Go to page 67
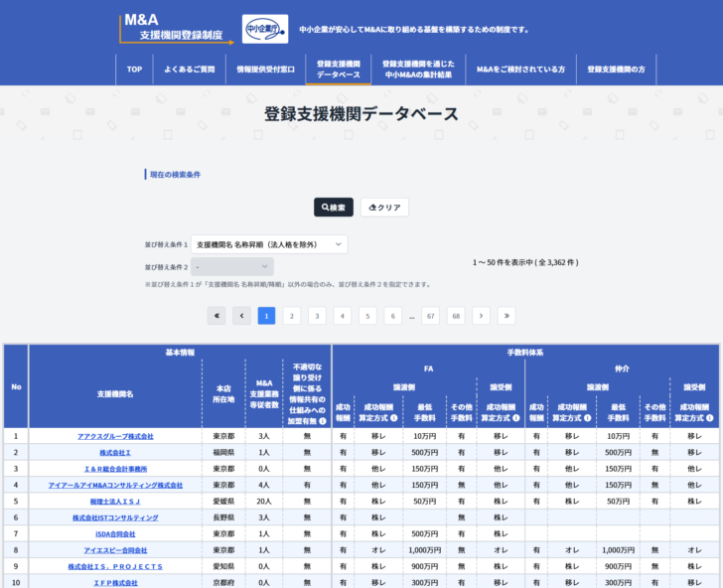The width and height of the screenshot is (723, 588). click(x=431, y=316)
